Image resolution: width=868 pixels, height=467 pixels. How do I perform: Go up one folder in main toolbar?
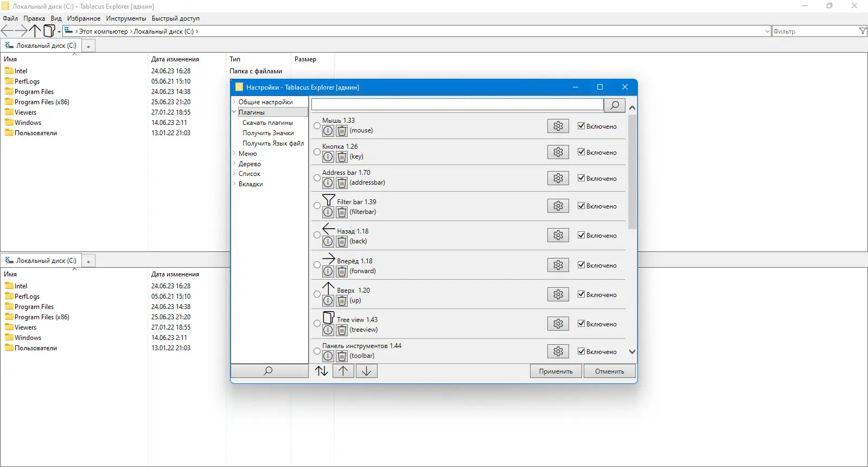point(35,31)
